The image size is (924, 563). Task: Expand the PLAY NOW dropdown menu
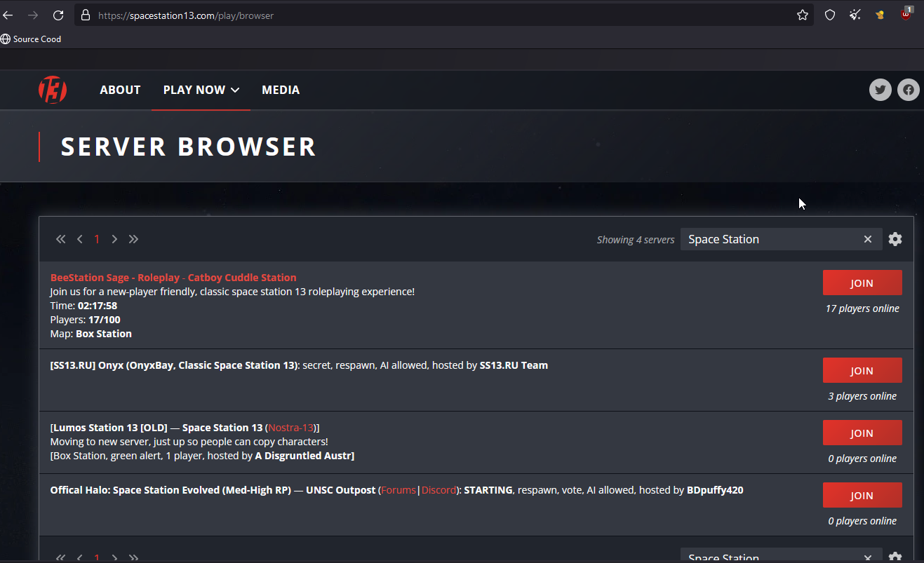[x=201, y=90]
